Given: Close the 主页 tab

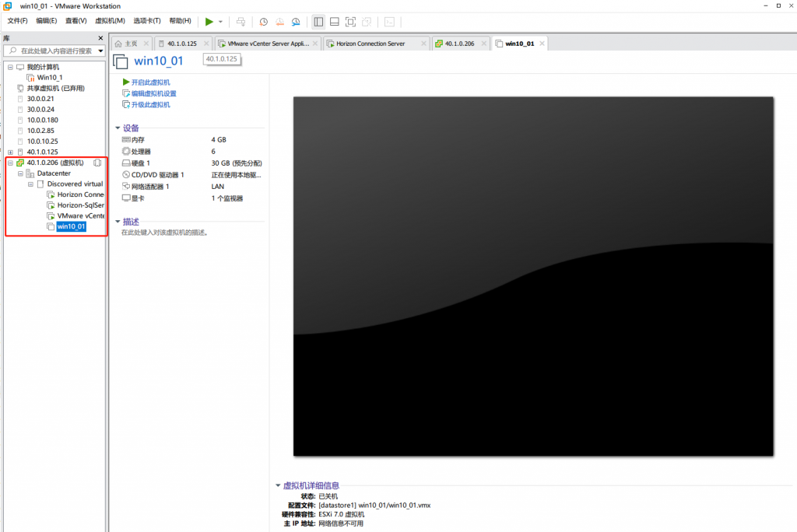Looking at the screenshot, I should [146, 44].
